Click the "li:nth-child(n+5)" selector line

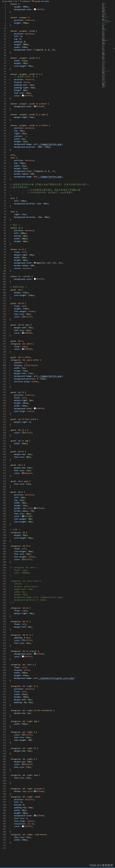pos(32,710)
